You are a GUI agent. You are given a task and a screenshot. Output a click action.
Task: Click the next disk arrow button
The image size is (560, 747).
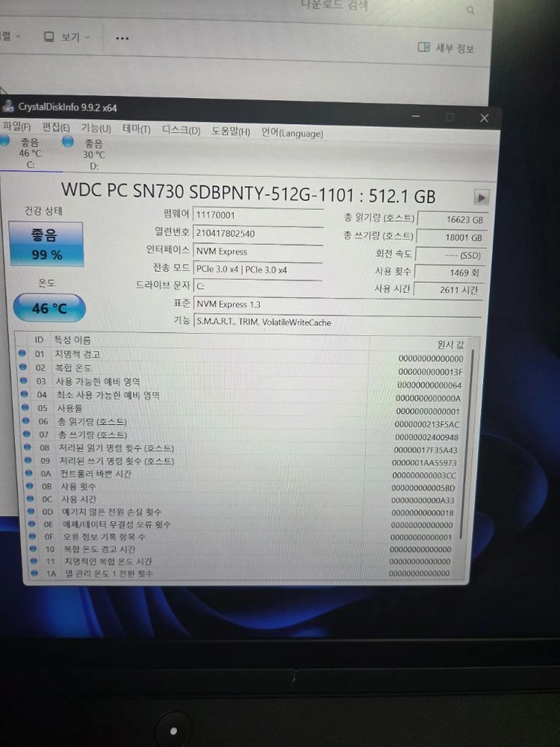click(x=481, y=197)
